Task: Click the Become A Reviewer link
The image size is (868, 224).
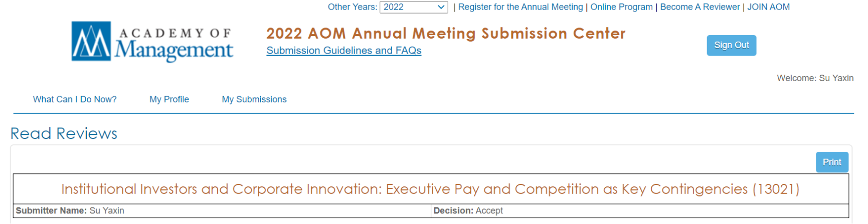Action: (700, 7)
